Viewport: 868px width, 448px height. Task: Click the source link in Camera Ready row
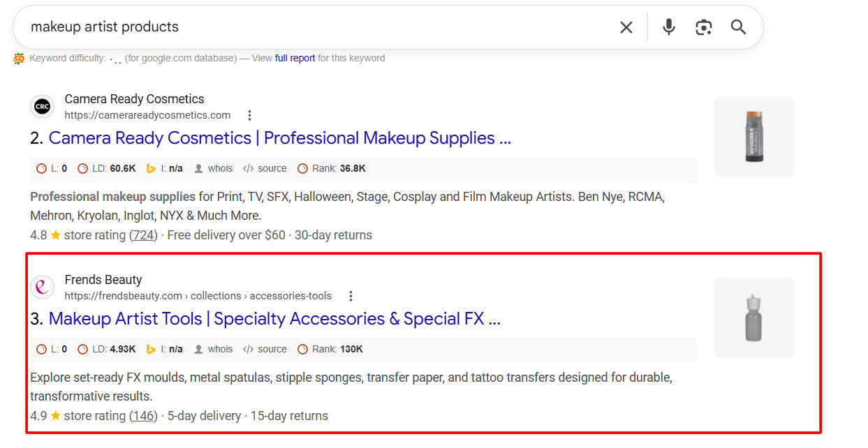(x=265, y=168)
